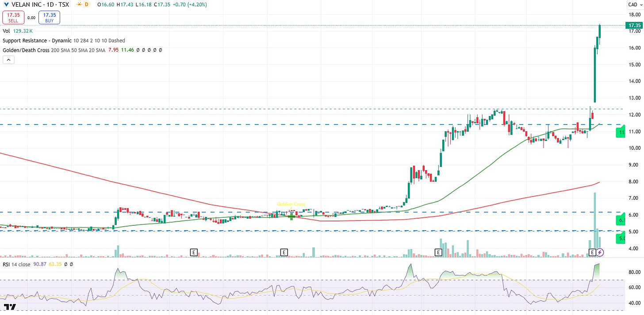Click the Golden Cross label on the chart
The image size is (644, 315).
pyautogui.click(x=291, y=204)
